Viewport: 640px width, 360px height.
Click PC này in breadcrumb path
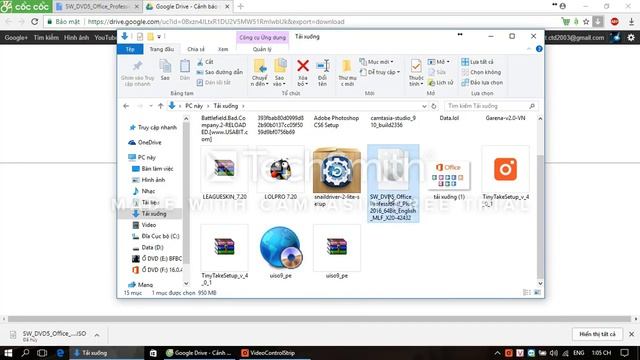pos(194,106)
